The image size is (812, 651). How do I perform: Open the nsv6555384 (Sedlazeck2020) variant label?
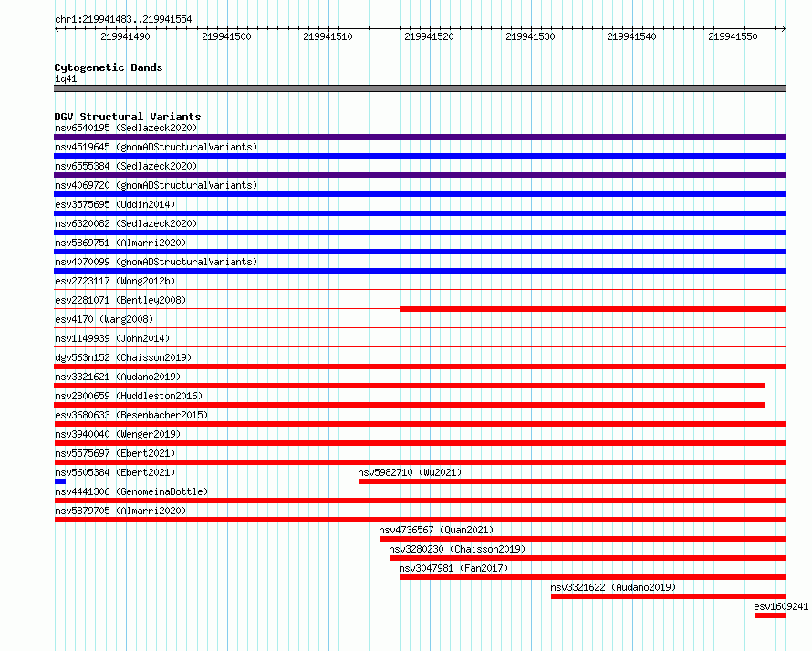[x=126, y=166]
